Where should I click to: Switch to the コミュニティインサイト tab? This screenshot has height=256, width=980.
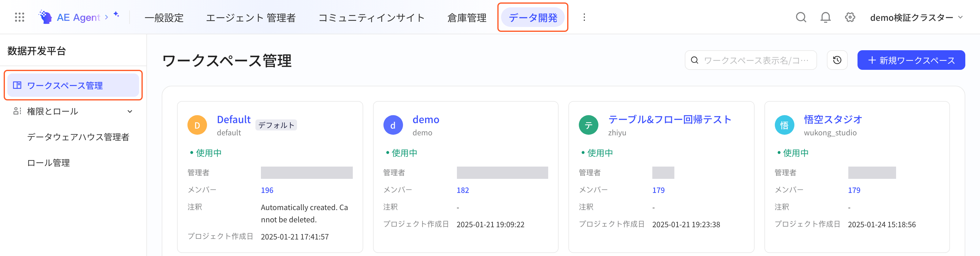tap(371, 17)
